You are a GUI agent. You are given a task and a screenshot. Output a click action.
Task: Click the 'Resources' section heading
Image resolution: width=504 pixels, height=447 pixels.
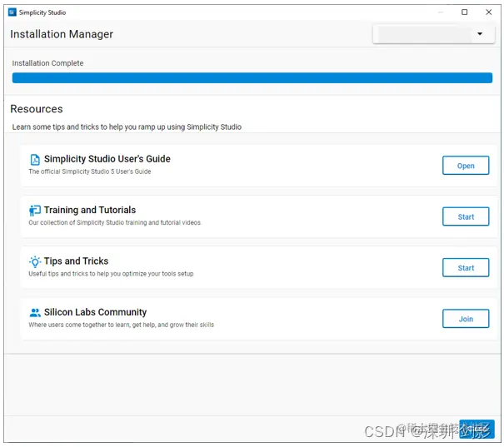coord(37,109)
